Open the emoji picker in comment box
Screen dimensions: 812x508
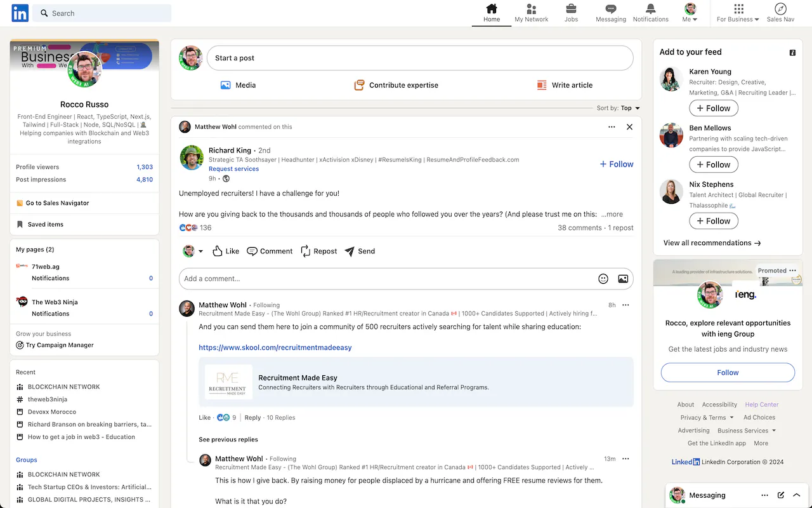point(603,279)
